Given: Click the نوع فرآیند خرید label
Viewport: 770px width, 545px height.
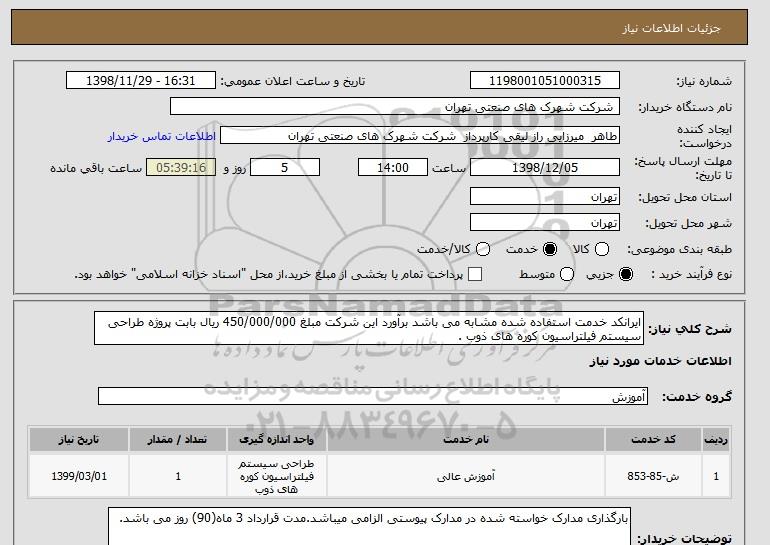Looking at the screenshot, I should 691,274.
